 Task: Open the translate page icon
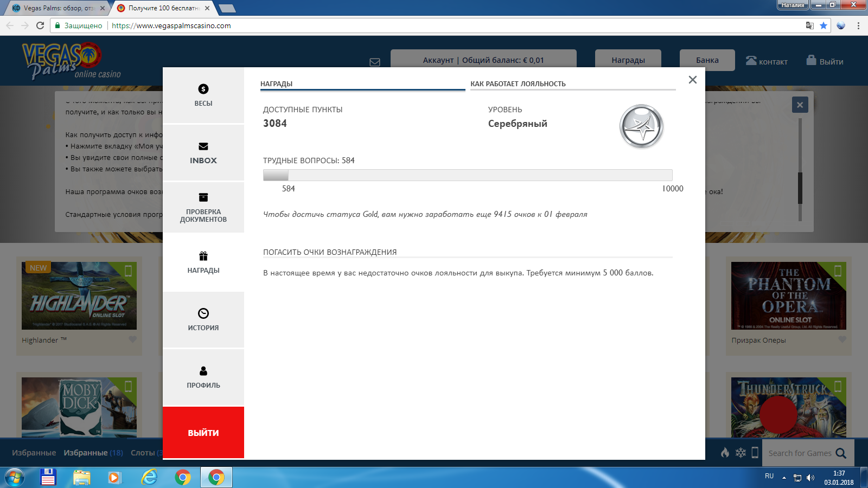coord(809,25)
